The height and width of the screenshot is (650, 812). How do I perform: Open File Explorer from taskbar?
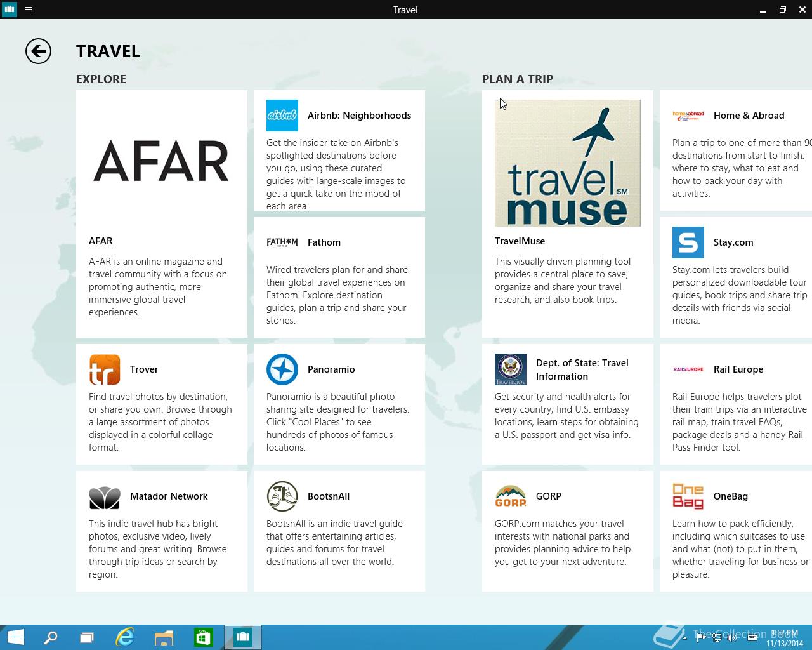point(164,637)
